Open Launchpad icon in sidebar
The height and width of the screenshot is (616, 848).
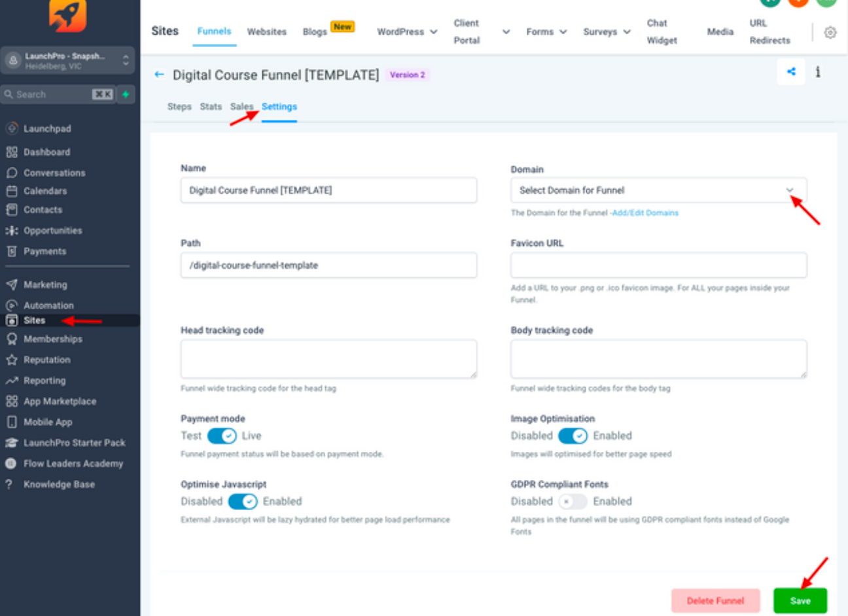pos(11,128)
